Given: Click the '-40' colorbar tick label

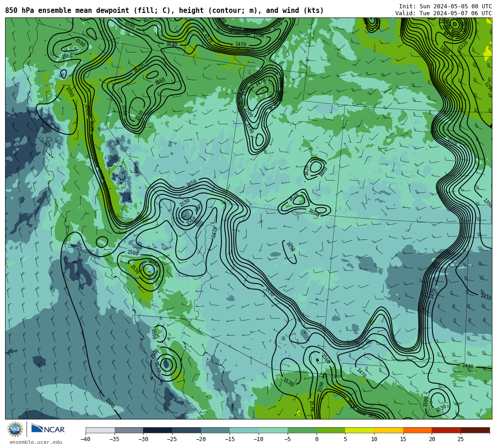Looking at the screenshot, I should coord(85,439).
